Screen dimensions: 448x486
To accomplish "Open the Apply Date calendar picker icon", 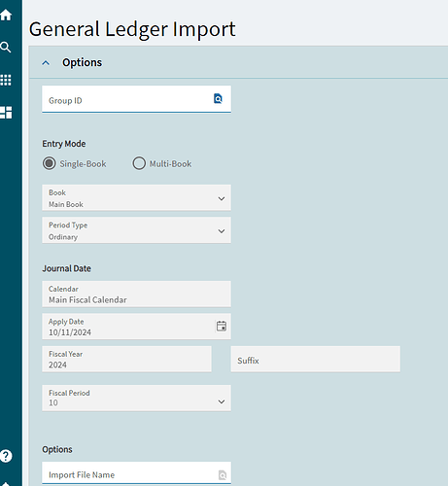I will coord(222,326).
